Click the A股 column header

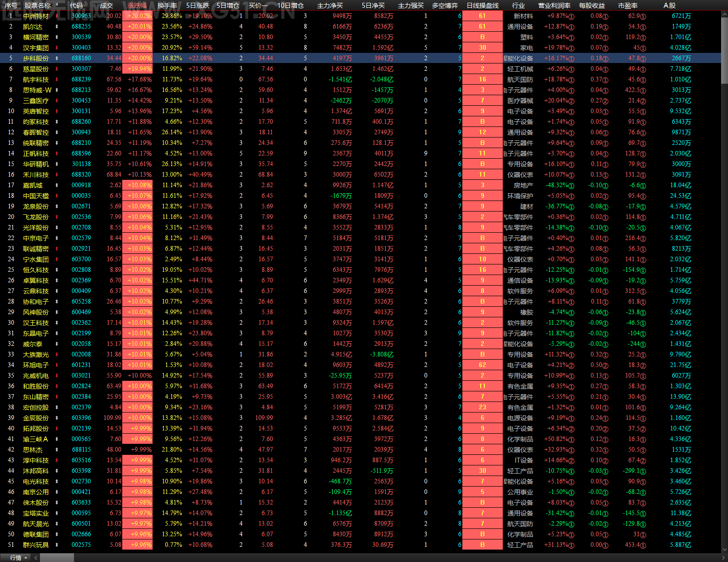coord(670,6)
